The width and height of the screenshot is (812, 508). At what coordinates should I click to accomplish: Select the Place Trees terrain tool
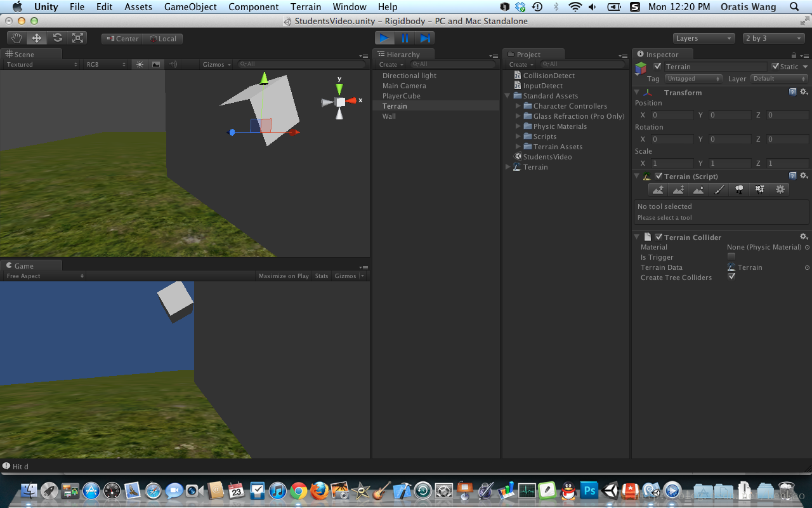coord(739,189)
